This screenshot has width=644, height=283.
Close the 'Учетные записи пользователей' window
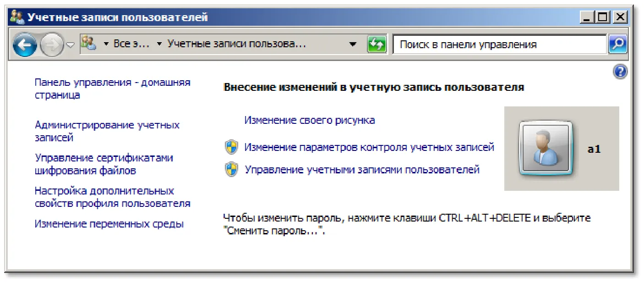pyautogui.click(x=620, y=17)
